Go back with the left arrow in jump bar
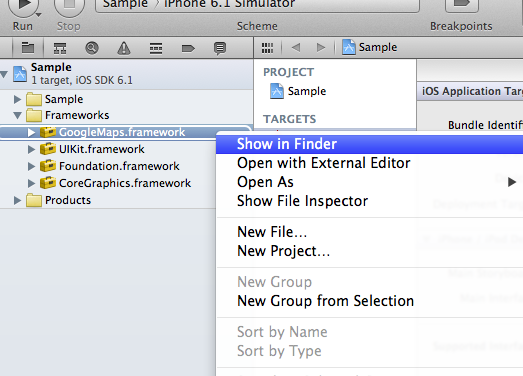Viewport: 523px width, 376px height. coord(296,48)
